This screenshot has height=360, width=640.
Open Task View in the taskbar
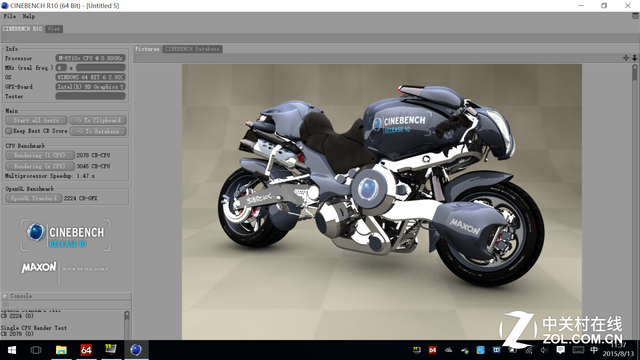tap(36, 350)
